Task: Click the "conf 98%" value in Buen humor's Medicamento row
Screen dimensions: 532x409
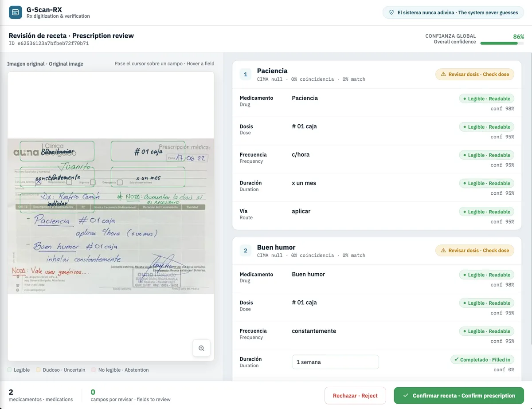Action: click(502, 285)
